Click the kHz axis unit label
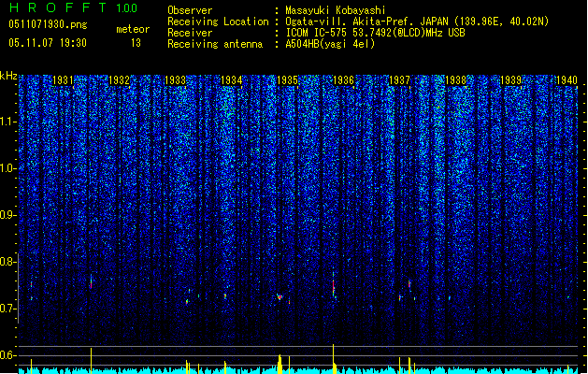The width and height of the screenshot is (588, 374). (x=8, y=76)
